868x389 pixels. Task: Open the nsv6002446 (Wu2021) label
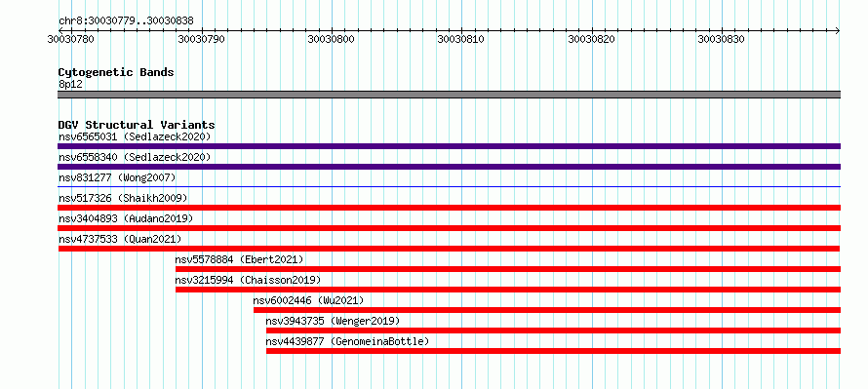point(308,300)
